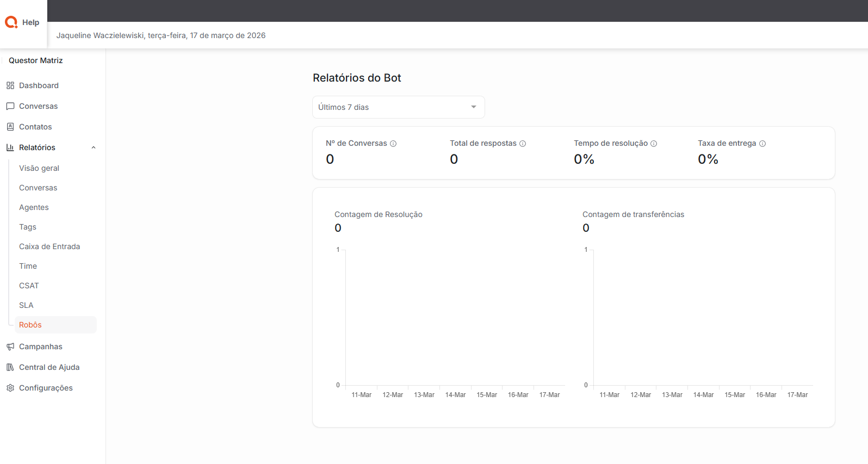Click info icon beside Nº de Conversas
The height and width of the screenshot is (464, 868).
[393, 144]
